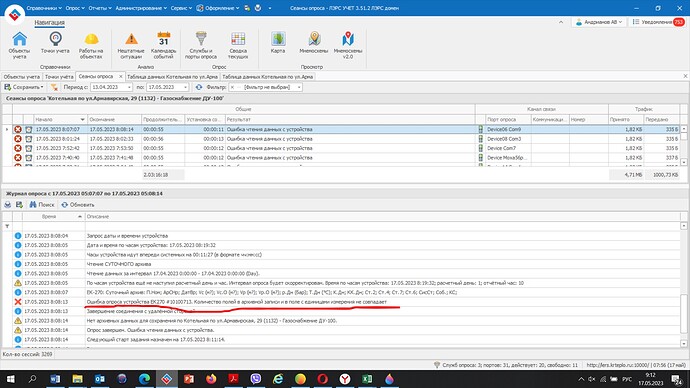Open the Отчеты menu
This screenshot has height=388, width=690.
(x=100, y=8)
